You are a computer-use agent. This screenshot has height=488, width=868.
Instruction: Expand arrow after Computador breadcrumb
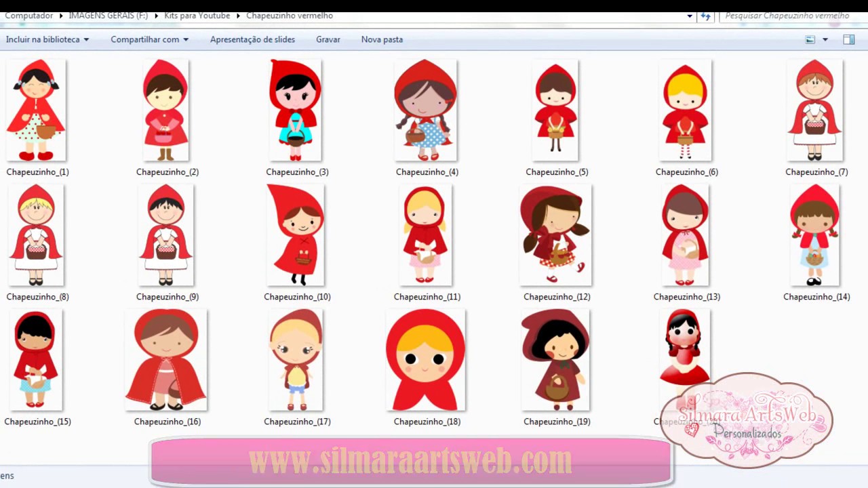point(61,16)
